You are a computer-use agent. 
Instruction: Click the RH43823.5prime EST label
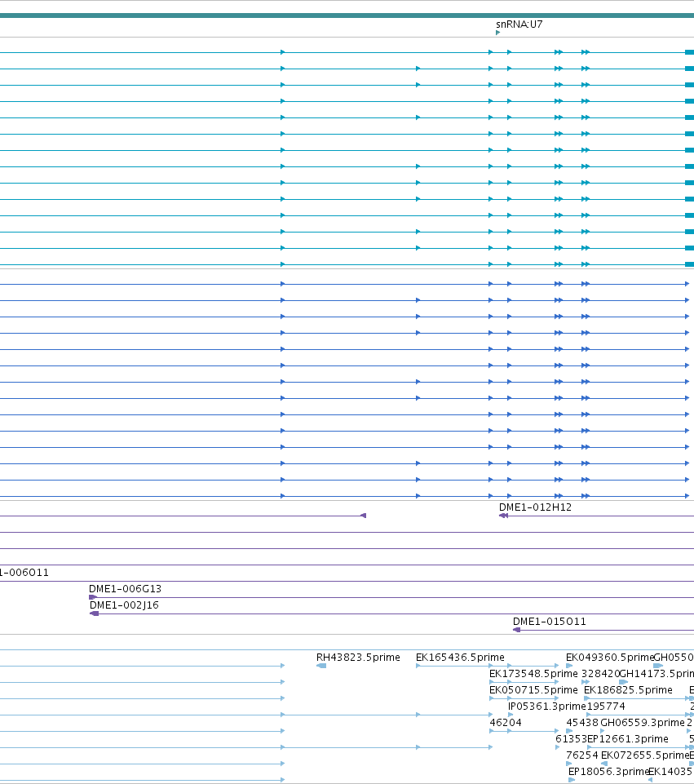coord(358,658)
